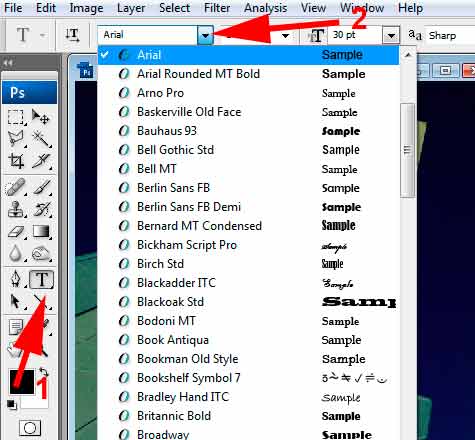Select the Rectangular Marquee tool
The image size is (475, 440).
pos(16,117)
